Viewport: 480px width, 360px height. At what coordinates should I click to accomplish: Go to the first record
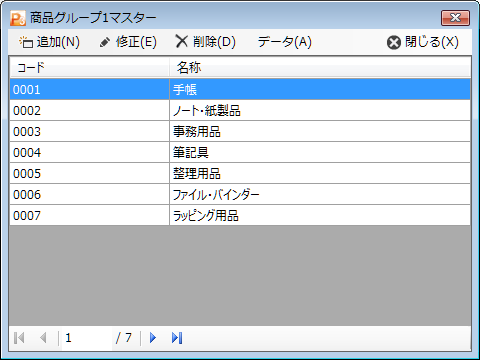19,338
